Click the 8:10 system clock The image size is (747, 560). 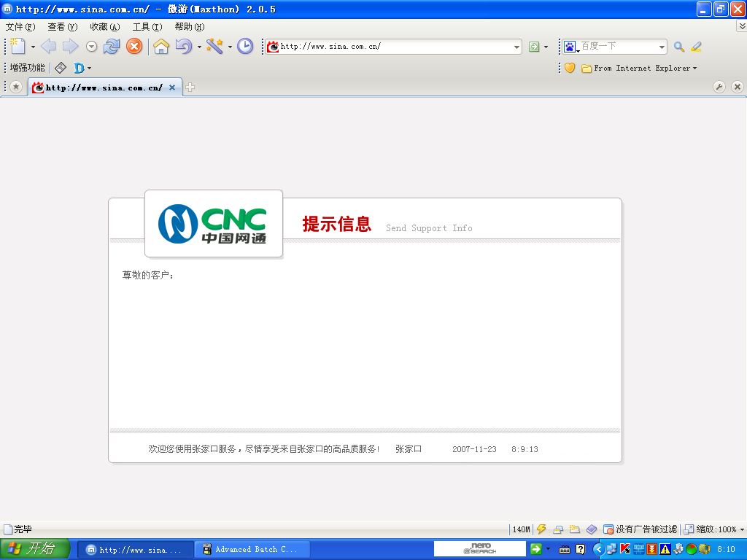click(726, 550)
